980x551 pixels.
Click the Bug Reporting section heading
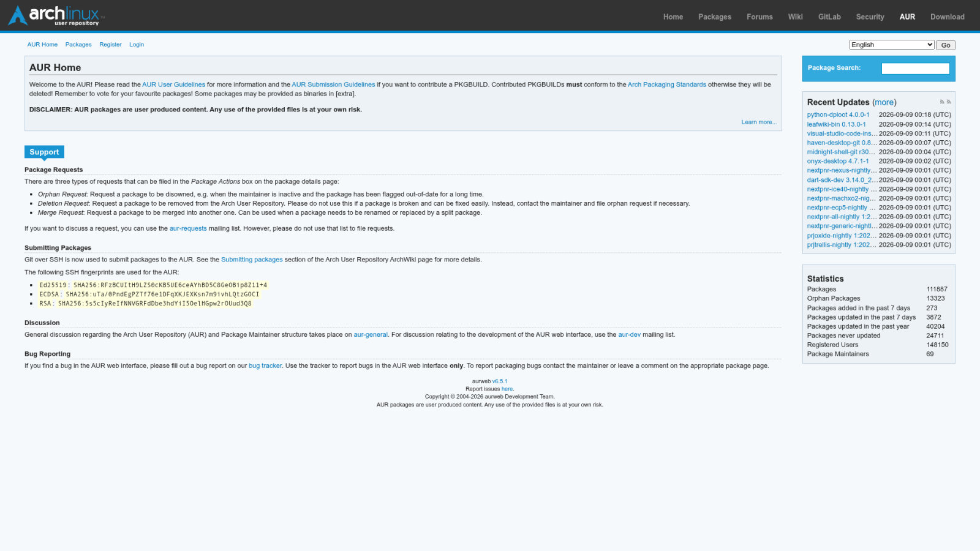pos(47,354)
